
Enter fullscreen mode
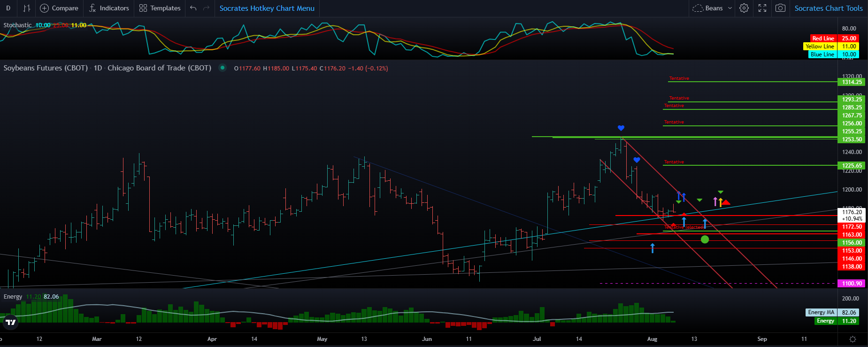[x=762, y=8]
